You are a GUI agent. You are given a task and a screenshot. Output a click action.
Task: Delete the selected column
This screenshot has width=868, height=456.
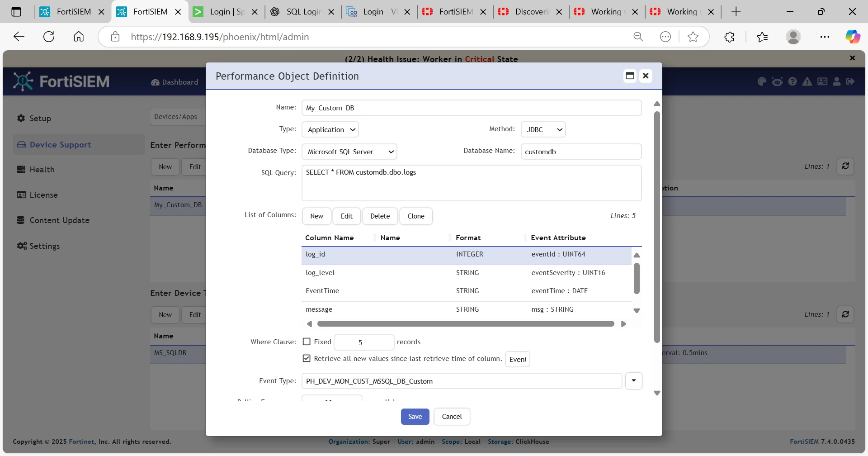pyautogui.click(x=380, y=216)
